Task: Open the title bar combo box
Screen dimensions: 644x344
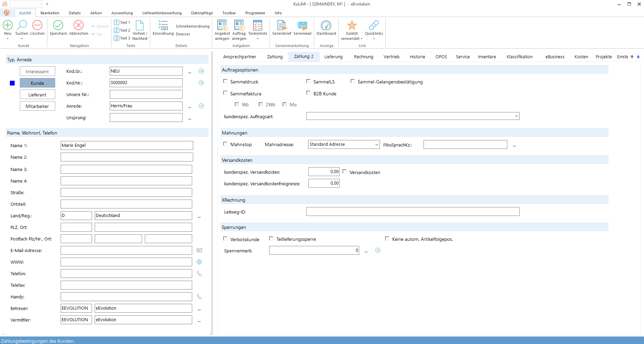Action: click(26, 4)
